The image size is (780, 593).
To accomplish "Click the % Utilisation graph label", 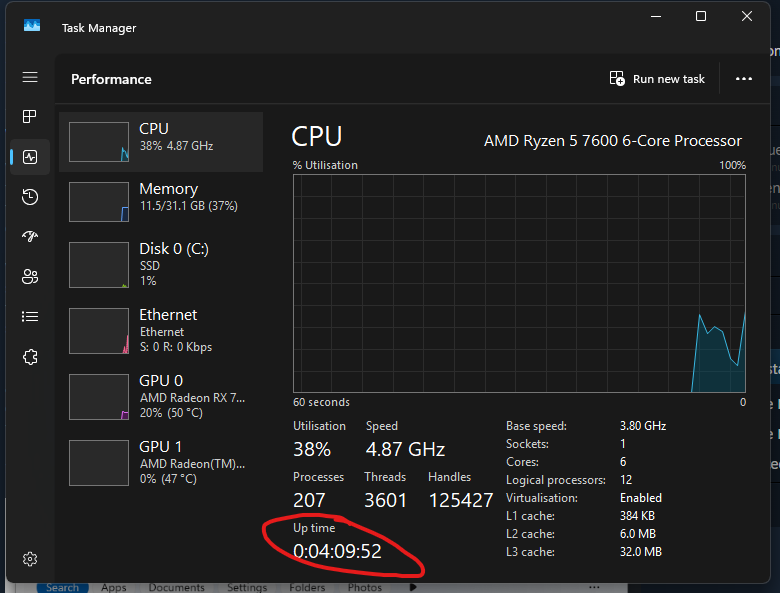I will click(325, 165).
